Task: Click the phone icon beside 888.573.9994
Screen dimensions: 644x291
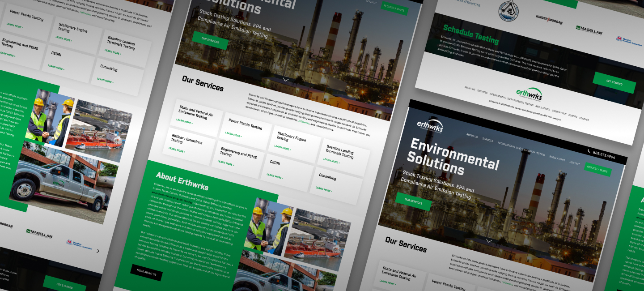Action: pos(589,151)
